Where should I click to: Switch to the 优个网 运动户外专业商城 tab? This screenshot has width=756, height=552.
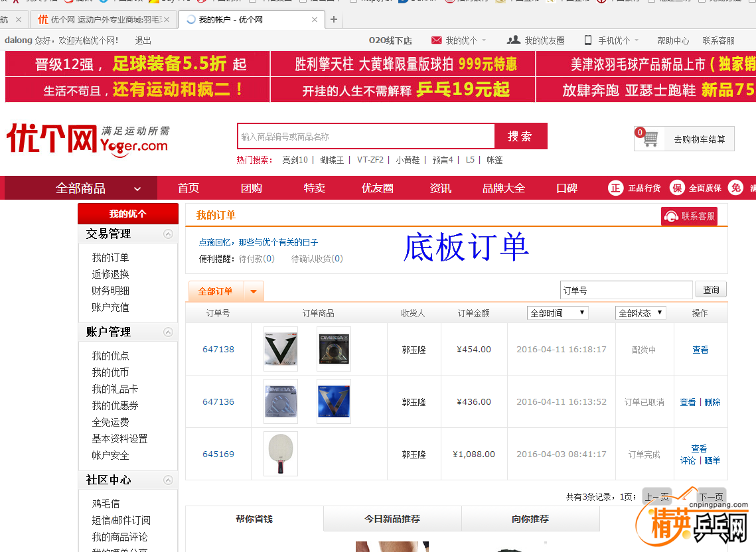click(x=103, y=20)
